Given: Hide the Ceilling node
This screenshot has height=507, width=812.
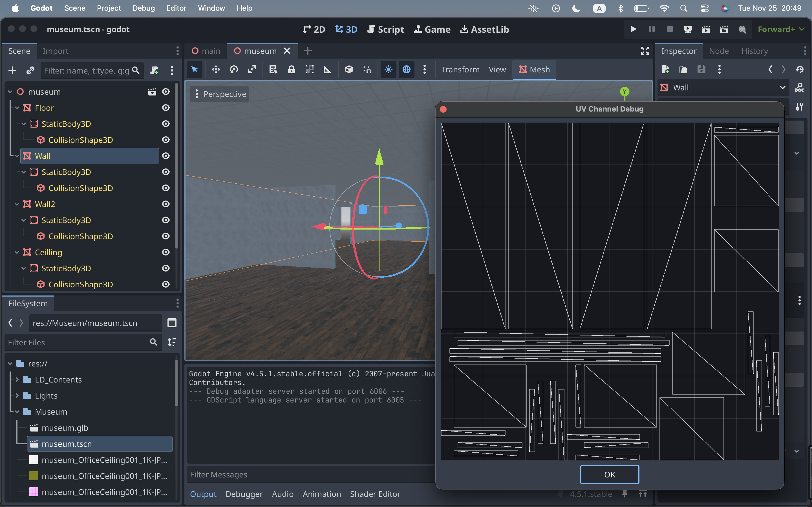Looking at the screenshot, I should tap(166, 252).
